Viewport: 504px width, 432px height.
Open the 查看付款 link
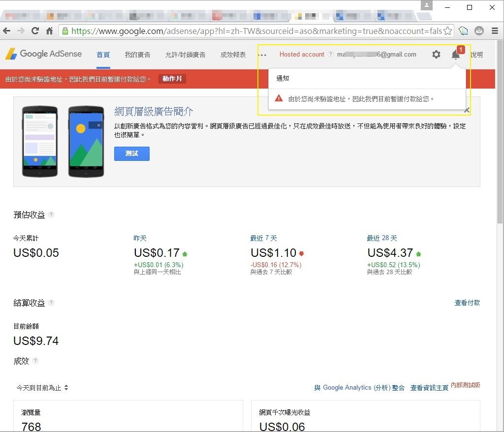click(467, 303)
